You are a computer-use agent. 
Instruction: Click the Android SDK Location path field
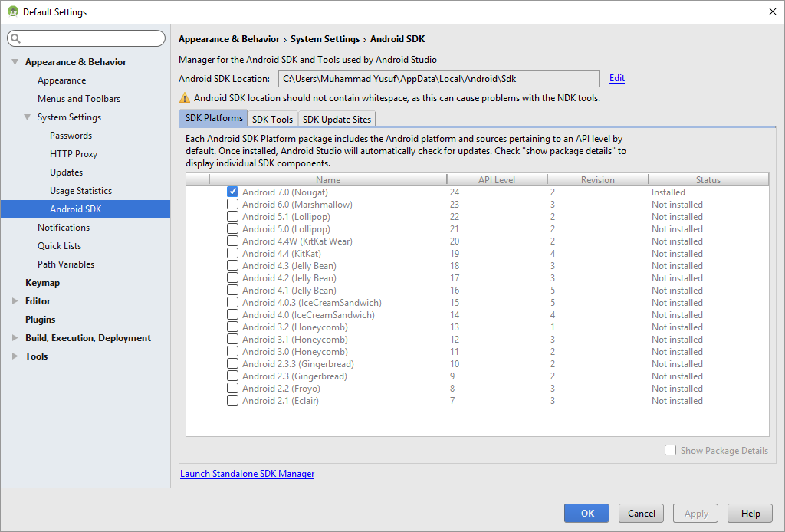click(439, 79)
